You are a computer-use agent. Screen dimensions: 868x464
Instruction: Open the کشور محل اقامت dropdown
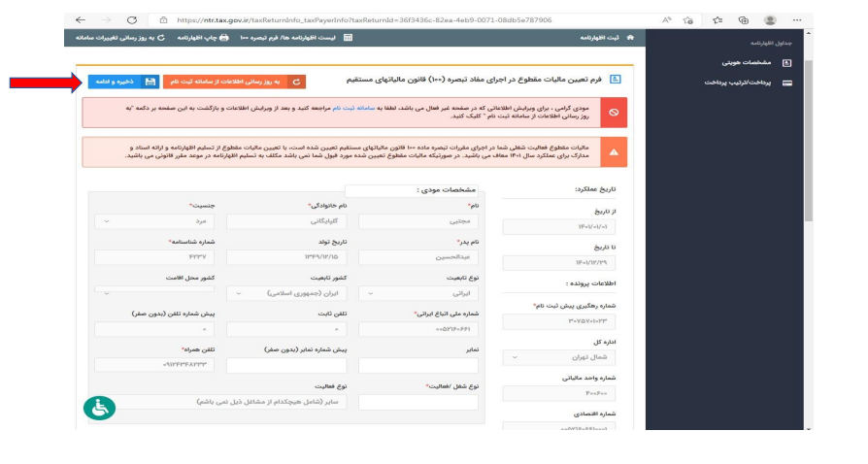coord(154,290)
